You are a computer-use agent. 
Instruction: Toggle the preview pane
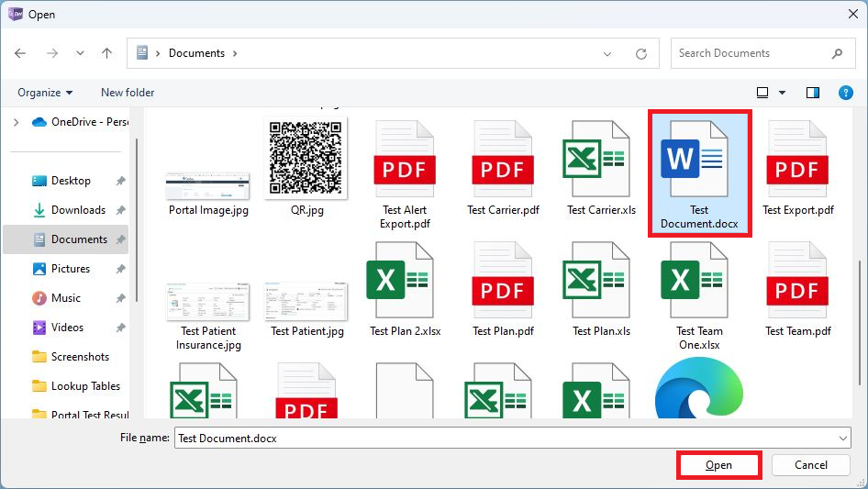813,93
